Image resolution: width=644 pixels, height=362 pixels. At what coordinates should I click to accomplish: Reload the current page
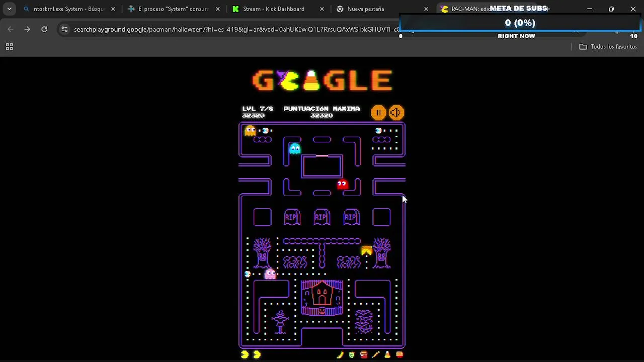(x=44, y=30)
